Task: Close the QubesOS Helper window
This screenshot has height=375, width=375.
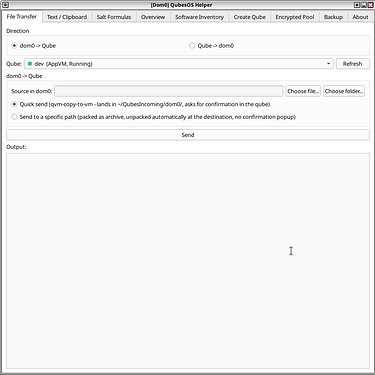Action: click(370, 5)
